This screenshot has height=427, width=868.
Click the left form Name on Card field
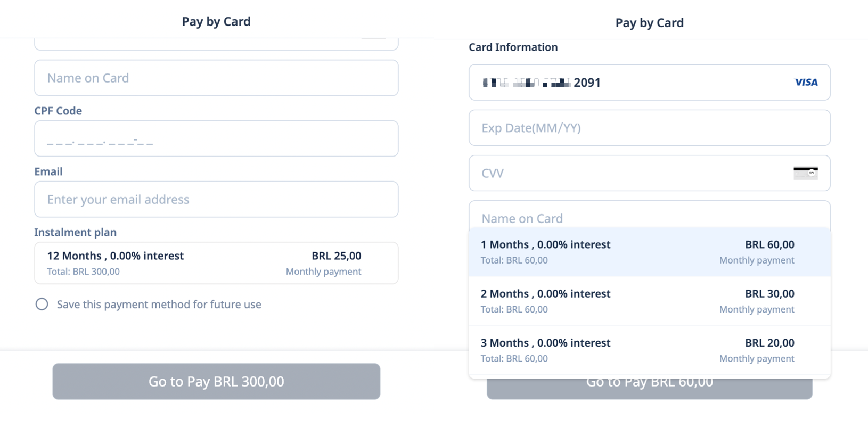tap(216, 78)
